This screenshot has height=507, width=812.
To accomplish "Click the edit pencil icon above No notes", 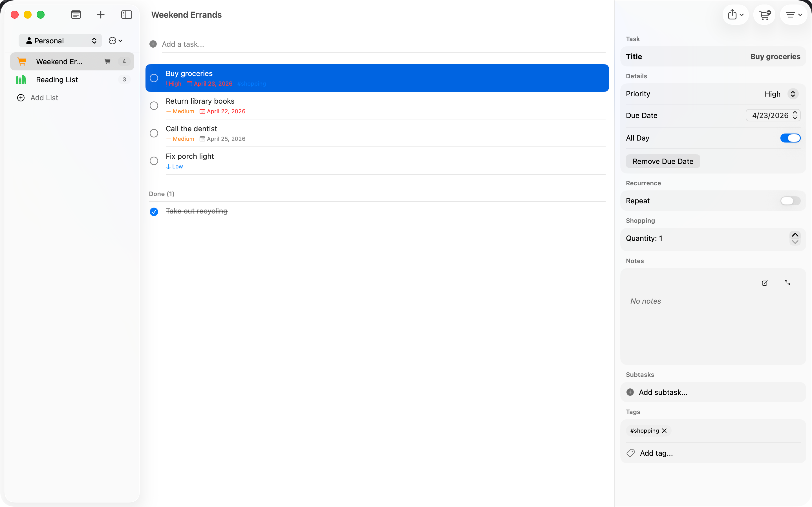I will coord(765,283).
